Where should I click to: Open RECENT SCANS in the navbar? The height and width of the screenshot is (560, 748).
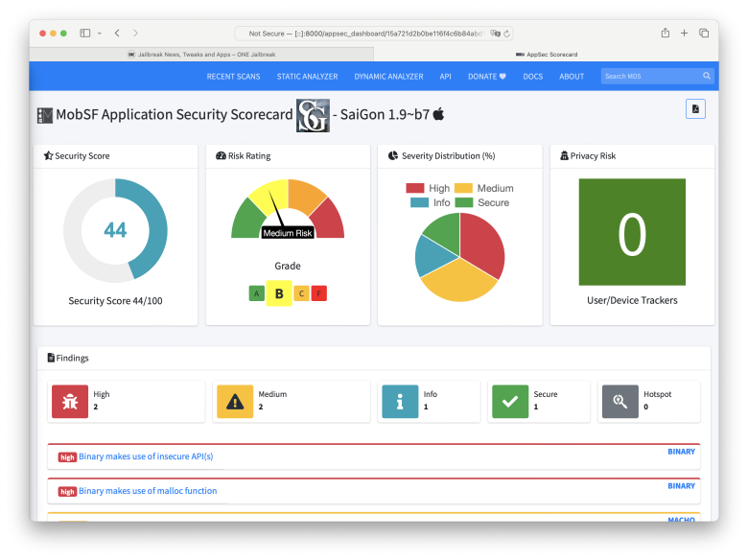coord(233,77)
